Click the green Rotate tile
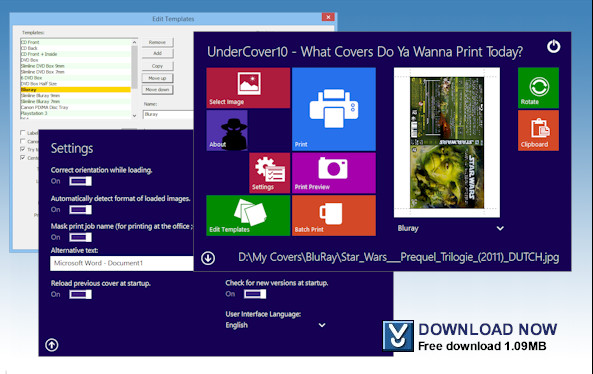593x374 pixels. 538,88
